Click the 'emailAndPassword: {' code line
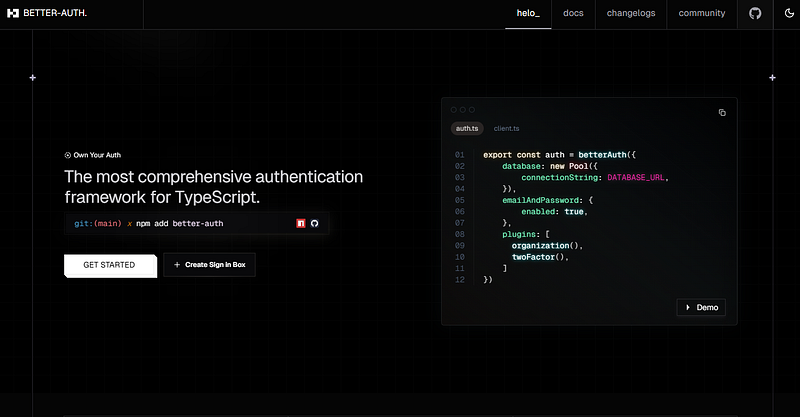The height and width of the screenshot is (417, 800). pyautogui.click(x=547, y=200)
